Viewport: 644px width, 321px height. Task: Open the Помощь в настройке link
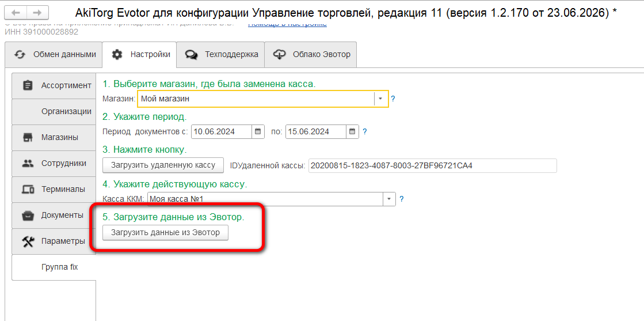pyautogui.click(x=288, y=24)
